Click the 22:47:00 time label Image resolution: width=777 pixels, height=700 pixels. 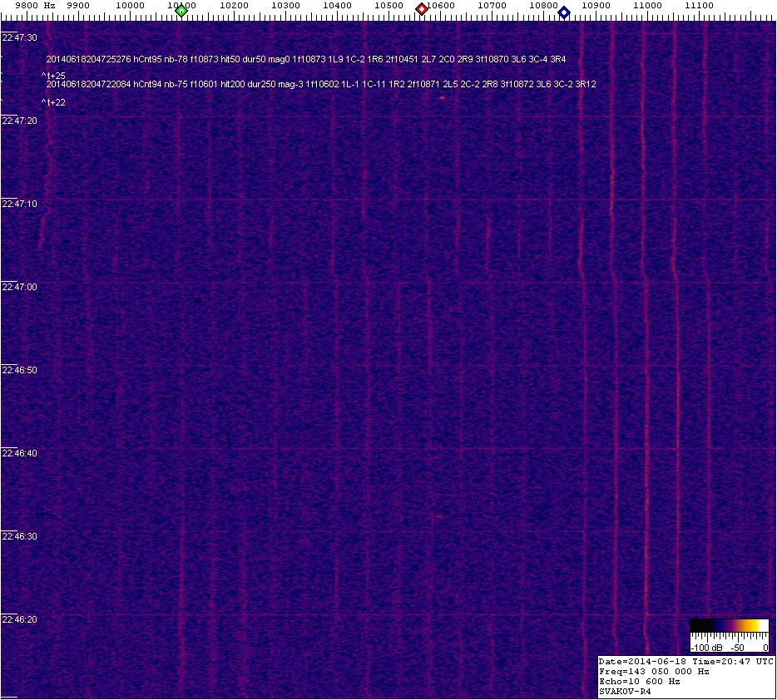(19, 287)
